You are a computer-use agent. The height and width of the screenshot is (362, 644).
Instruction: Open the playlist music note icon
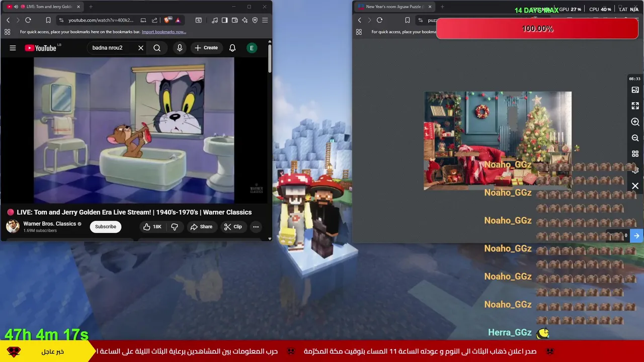pos(215,20)
